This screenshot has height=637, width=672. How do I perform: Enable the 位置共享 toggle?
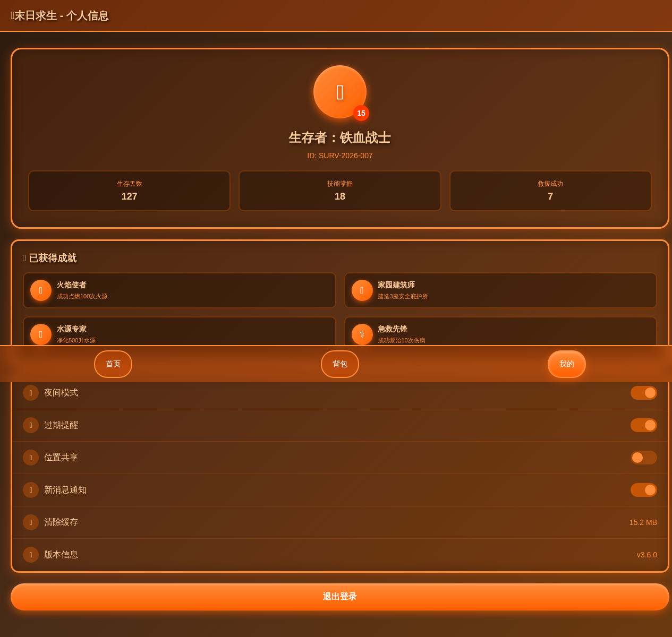pos(644,458)
